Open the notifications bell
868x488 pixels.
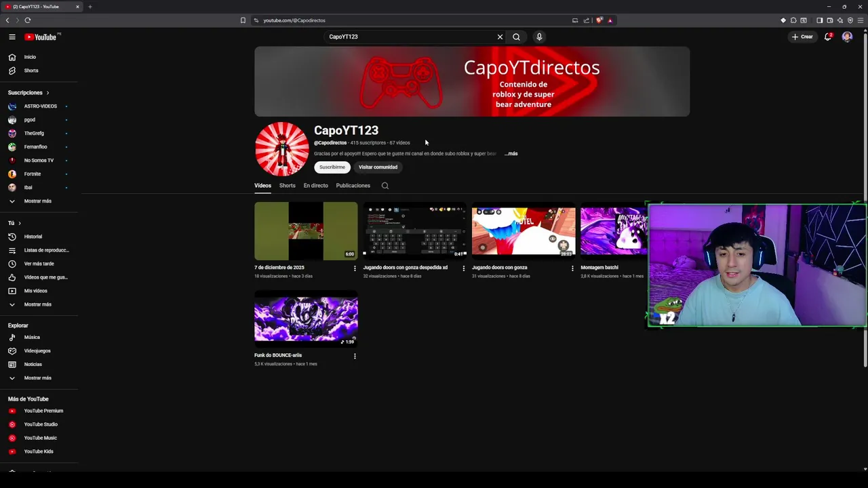point(828,37)
